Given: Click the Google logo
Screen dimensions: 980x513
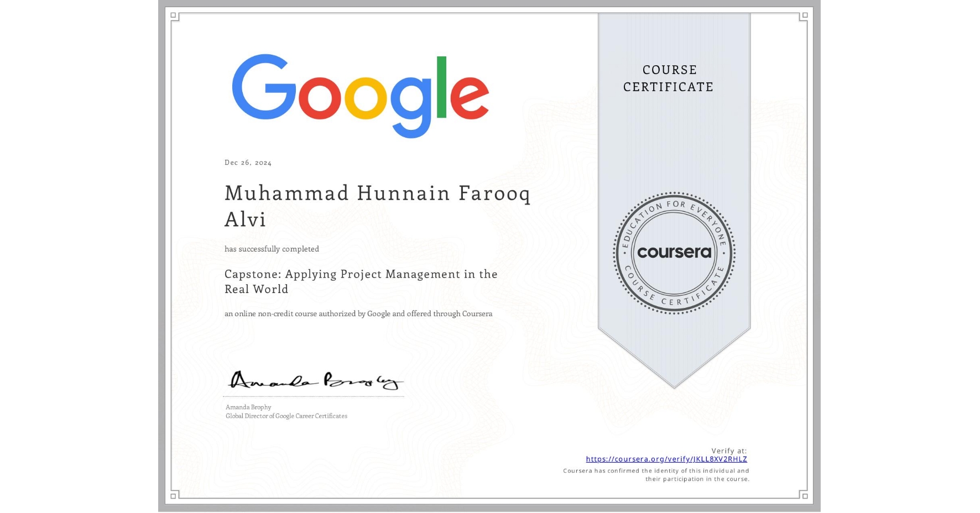Looking at the screenshot, I should 361,96.
